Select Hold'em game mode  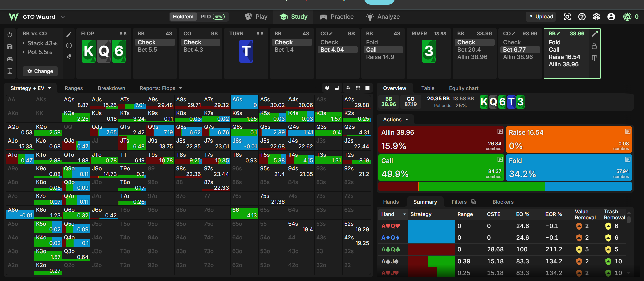183,17
